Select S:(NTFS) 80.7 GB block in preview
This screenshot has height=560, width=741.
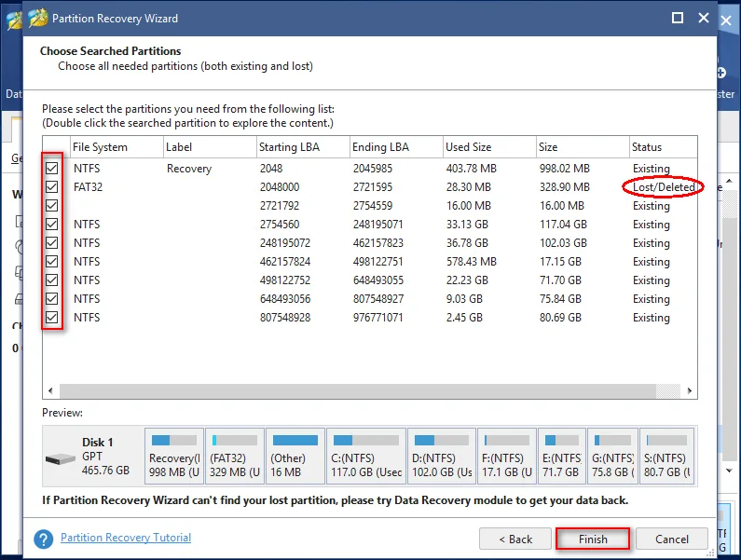[666, 456]
